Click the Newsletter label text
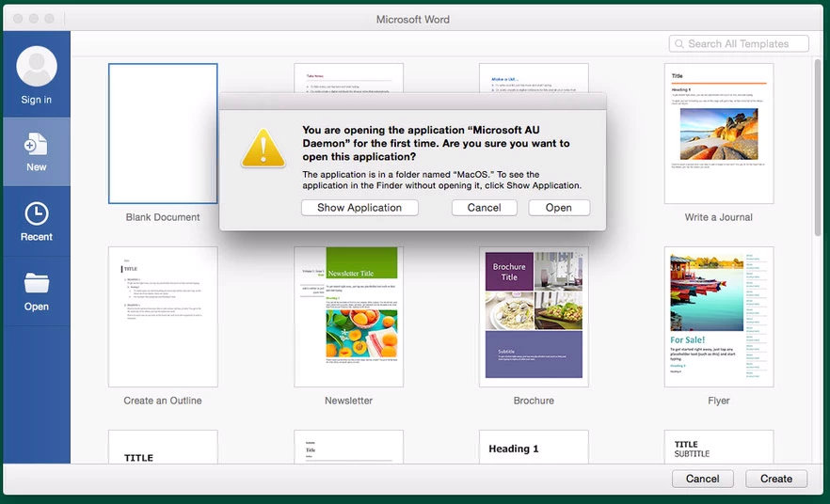The image size is (830, 504). (x=348, y=401)
